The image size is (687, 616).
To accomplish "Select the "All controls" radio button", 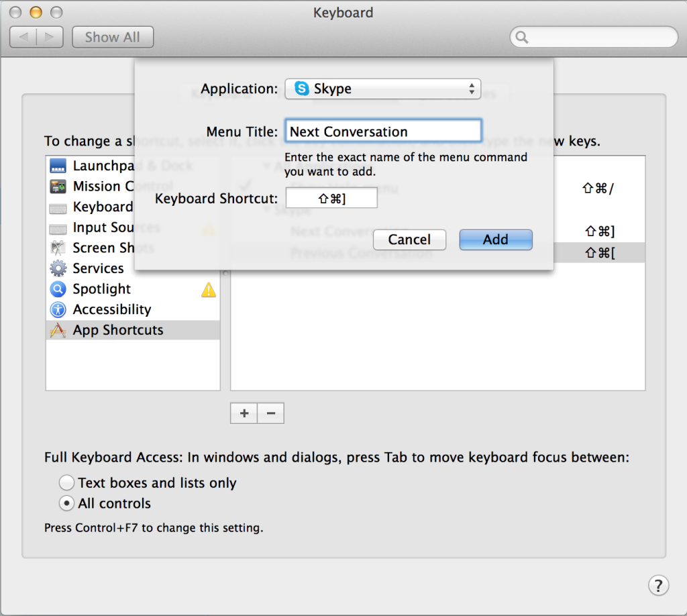I will click(x=67, y=503).
